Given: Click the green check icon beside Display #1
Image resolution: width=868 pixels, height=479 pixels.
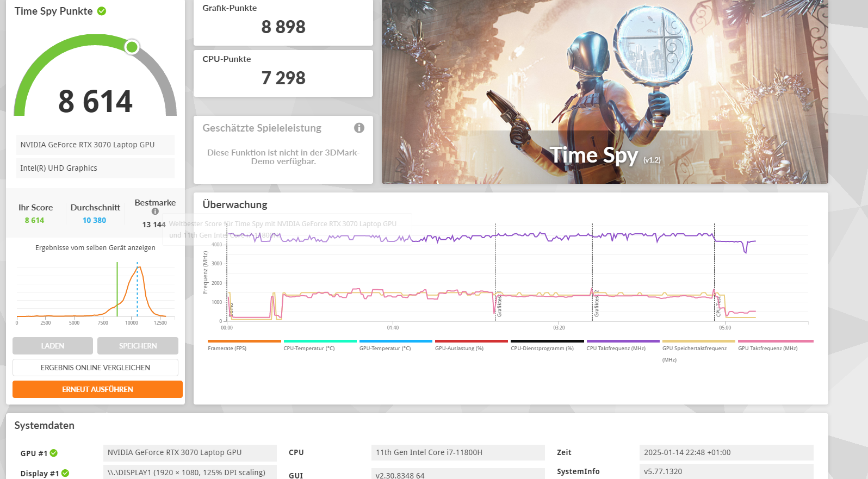Looking at the screenshot, I should (65, 473).
